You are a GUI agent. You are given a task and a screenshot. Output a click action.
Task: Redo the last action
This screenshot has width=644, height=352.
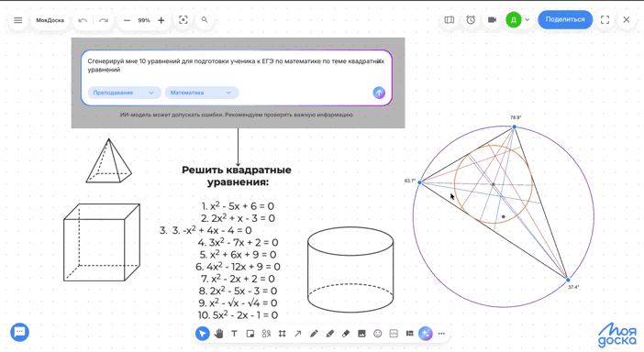point(104,20)
